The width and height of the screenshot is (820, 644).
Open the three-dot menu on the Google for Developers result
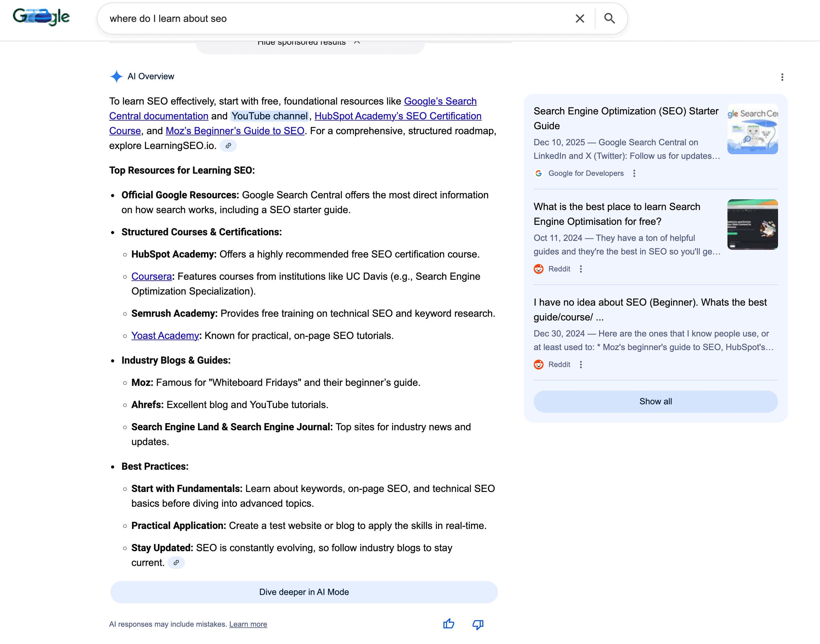point(634,173)
